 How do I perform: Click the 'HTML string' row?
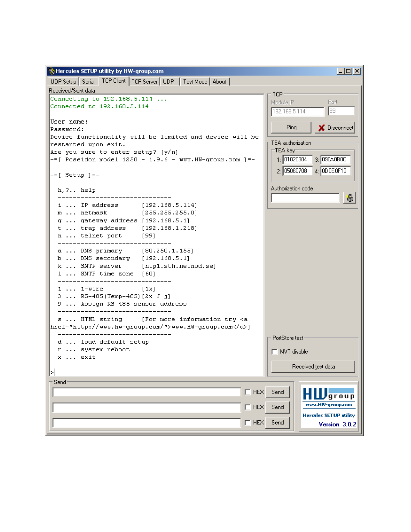[x=150, y=323]
